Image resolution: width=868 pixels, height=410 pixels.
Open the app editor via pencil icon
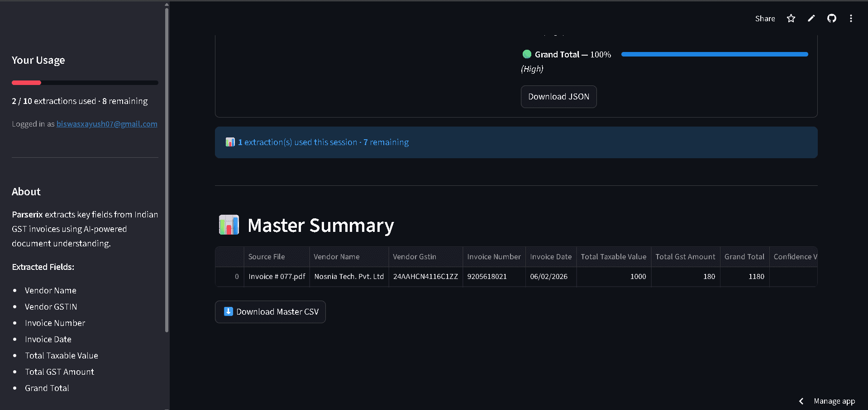pos(811,19)
